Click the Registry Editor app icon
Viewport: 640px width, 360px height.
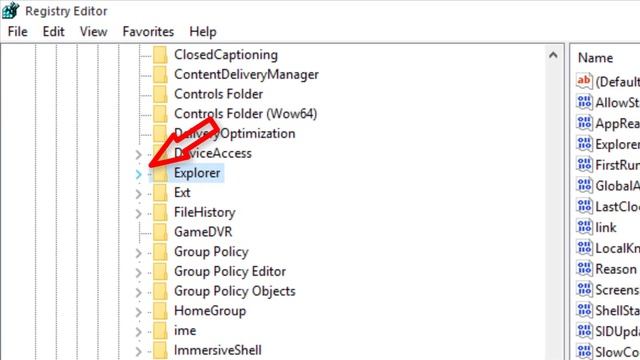point(10,10)
